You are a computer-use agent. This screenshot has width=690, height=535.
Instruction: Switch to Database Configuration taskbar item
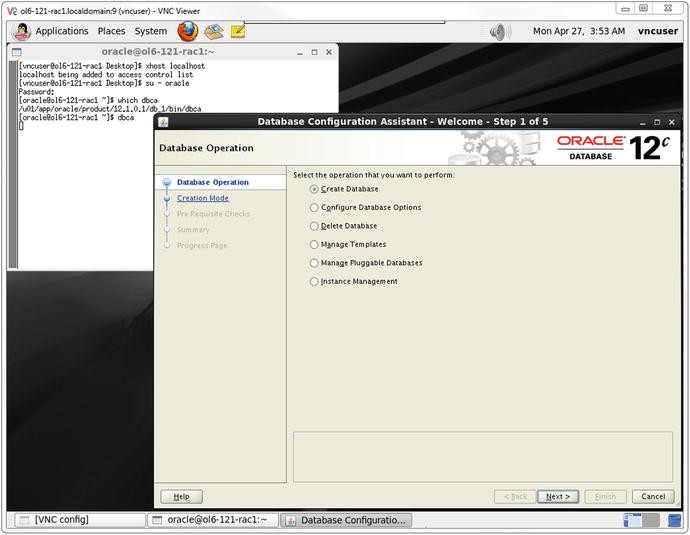346,520
